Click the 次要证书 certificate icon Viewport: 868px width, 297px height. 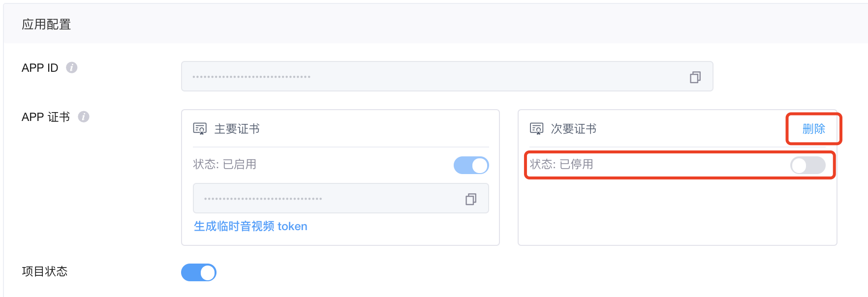536,129
